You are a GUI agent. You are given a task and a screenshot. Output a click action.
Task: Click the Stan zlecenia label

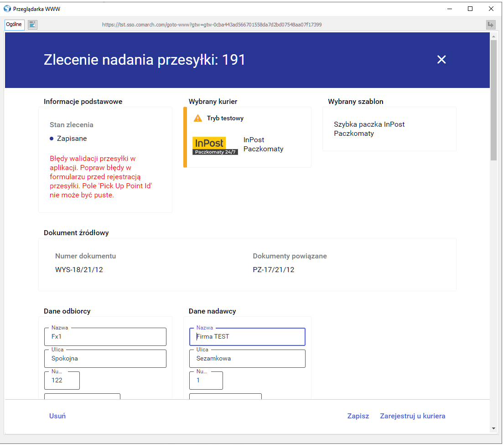(x=71, y=125)
